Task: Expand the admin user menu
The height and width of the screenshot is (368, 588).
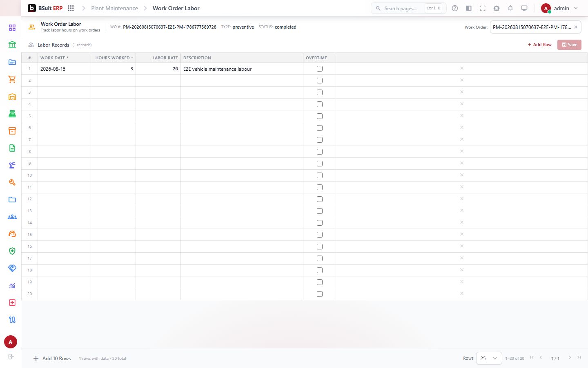Action: pyautogui.click(x=559, y=8)
